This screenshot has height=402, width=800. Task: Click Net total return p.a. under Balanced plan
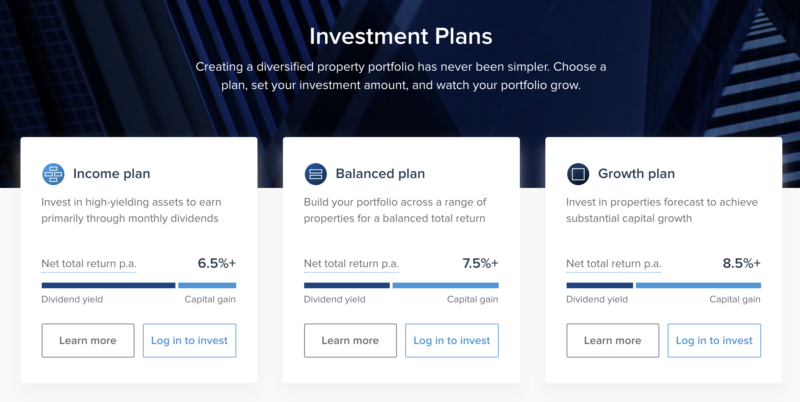coord(351,264)
